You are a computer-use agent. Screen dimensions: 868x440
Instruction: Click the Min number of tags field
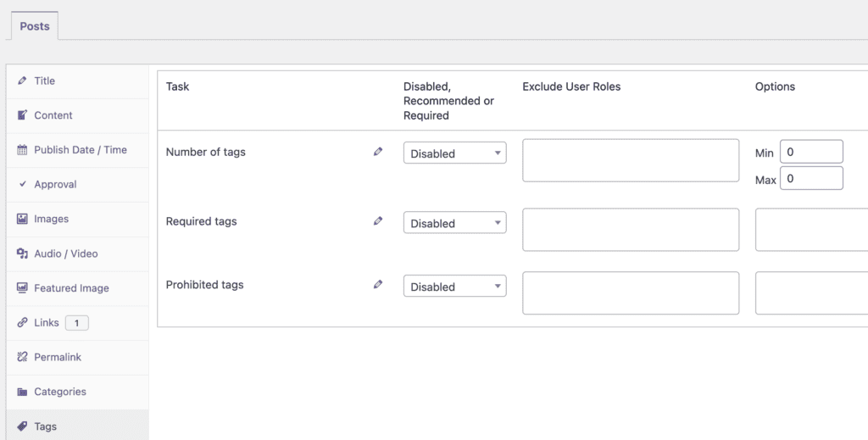click(x=810, y=153)
